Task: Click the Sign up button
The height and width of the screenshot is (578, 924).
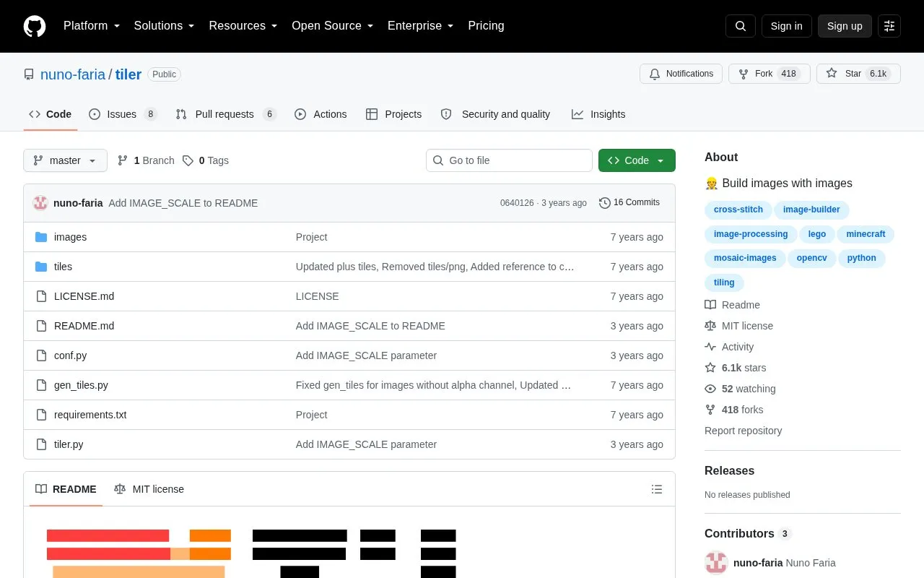Action: [x=845, y=26]
